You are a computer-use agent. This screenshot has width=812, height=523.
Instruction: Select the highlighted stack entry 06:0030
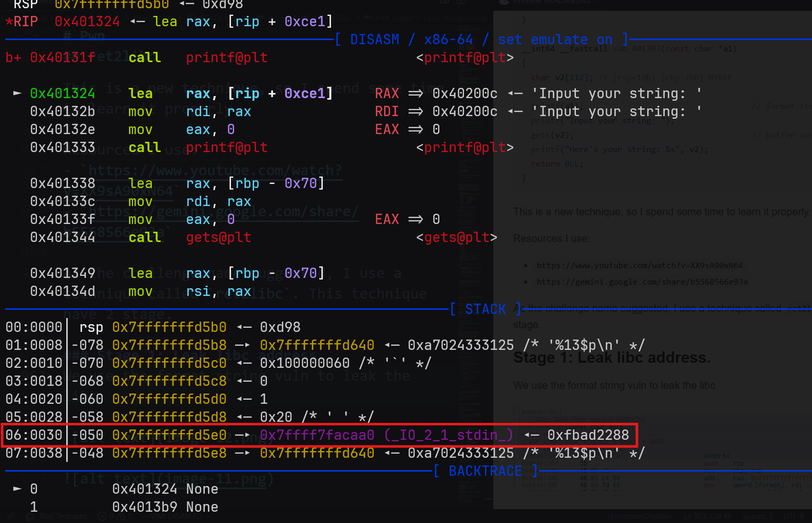(x=34, y=435)
